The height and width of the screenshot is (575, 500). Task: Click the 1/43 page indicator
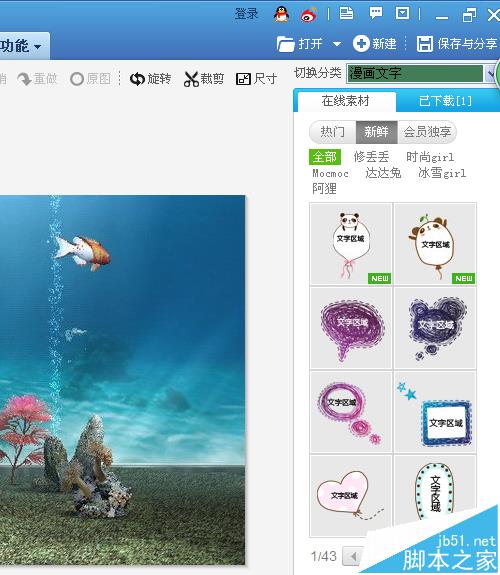[324, 556]
